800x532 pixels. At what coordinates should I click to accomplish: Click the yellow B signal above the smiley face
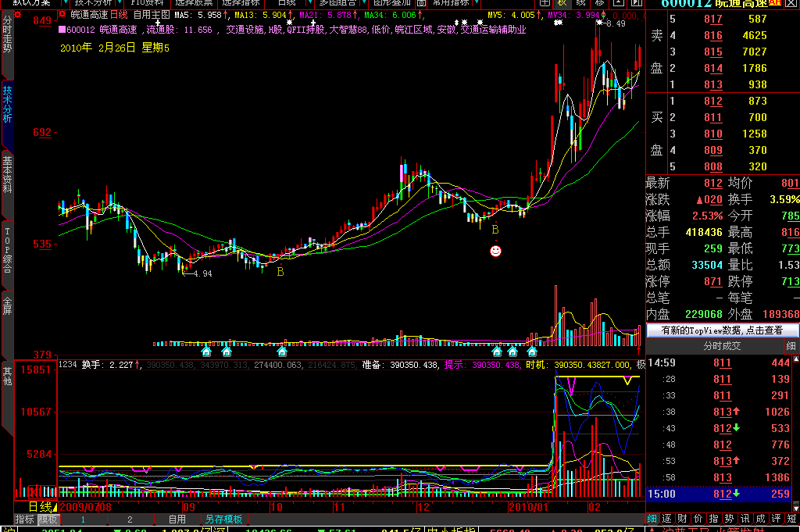click(495, 230)
